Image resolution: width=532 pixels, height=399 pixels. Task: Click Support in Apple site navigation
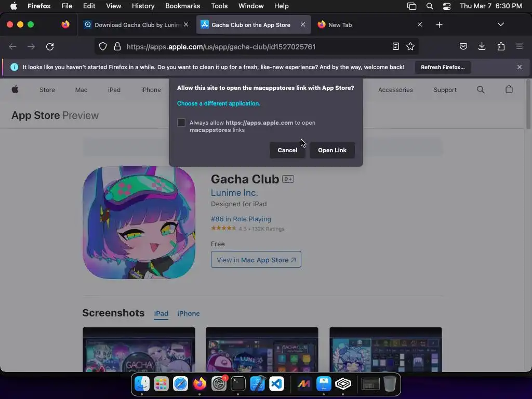(x=445, y=90)
